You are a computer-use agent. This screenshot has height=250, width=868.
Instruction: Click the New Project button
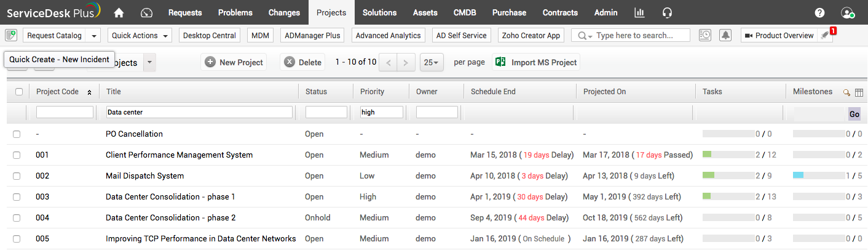234,62
